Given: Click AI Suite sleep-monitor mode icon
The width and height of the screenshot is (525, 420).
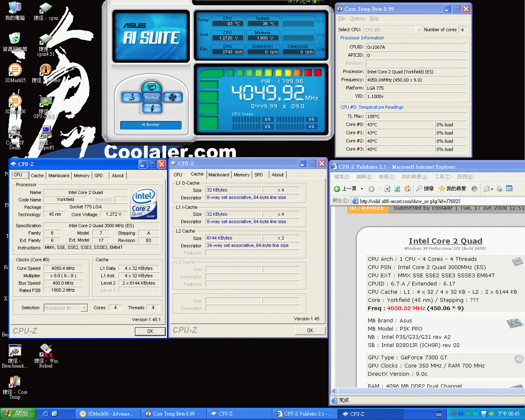Looking at the screenshot, I should coord(151,87).
